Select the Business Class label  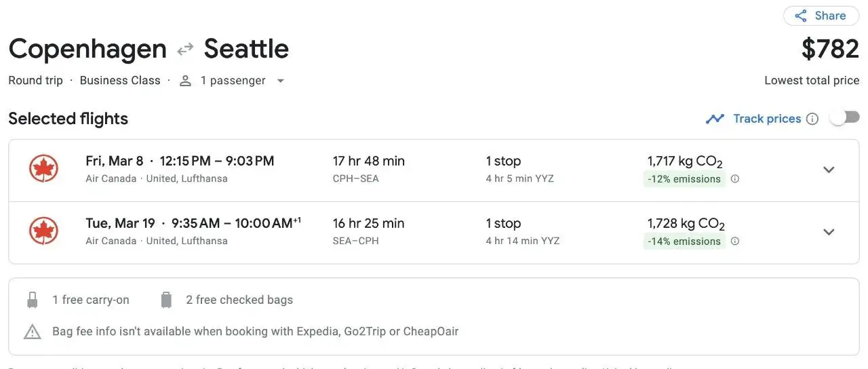click(120, 80)
